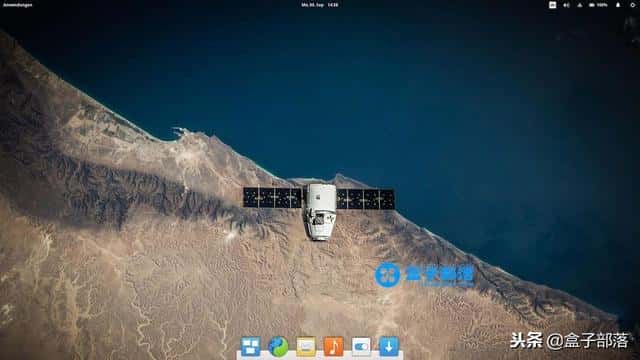The image size is (640, 360).
Task: Open System Settings from the dock
Action: (361, 347)
